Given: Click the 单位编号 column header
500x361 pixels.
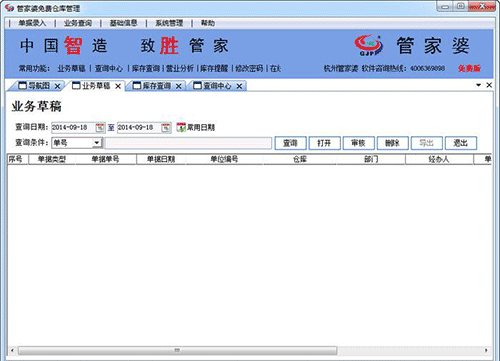Looking at the screenshot, I should pos(224,159).
